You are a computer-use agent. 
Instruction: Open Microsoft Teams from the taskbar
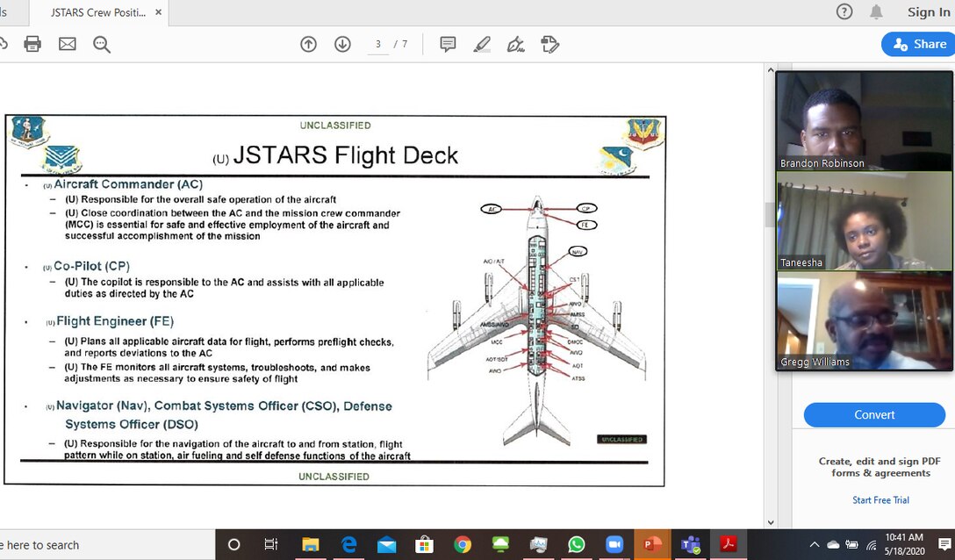(x=690, y=544)
